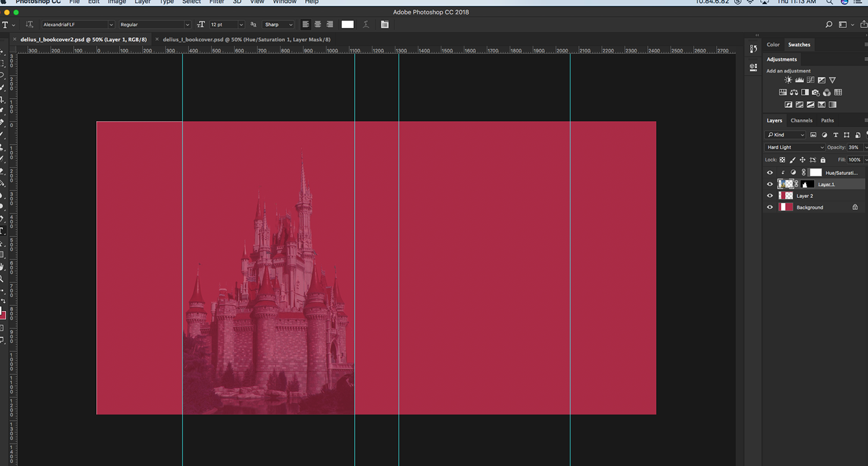Open the collapsed History panel icon

(753, 48)
